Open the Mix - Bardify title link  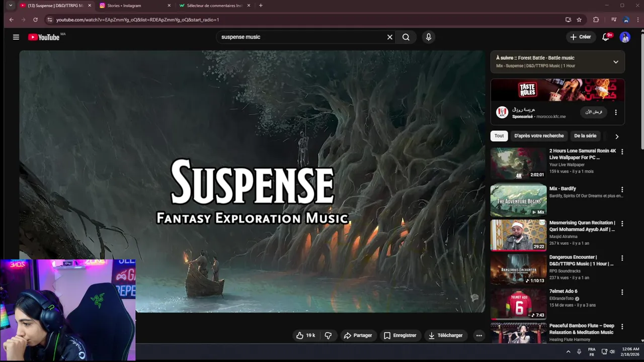[562, 189]
